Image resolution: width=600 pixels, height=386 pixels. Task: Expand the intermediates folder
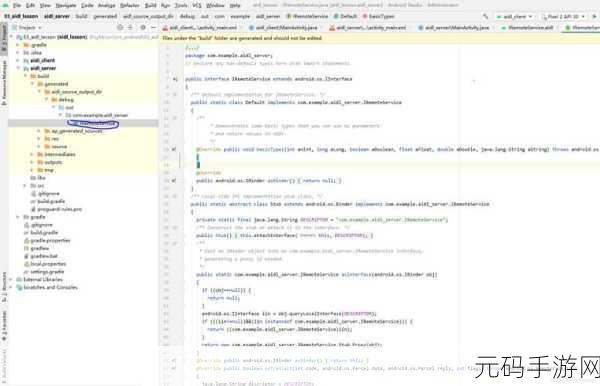coord(32,154)
